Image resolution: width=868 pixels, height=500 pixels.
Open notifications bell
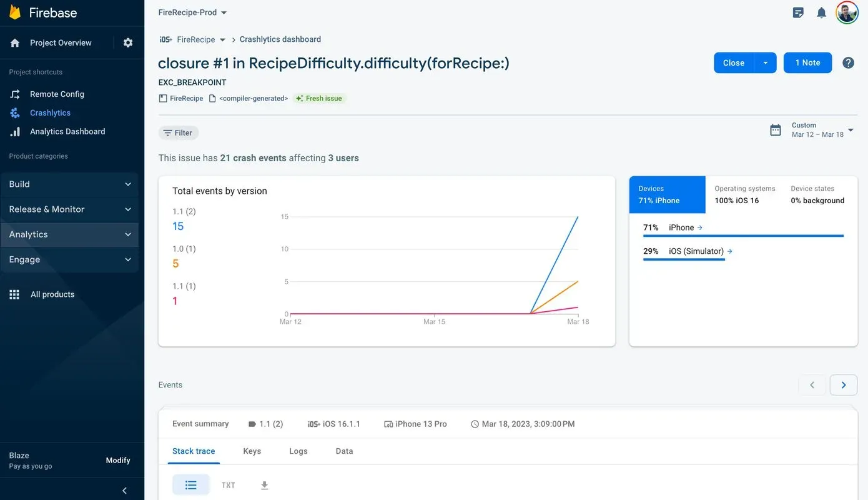(x=822, y=12)
